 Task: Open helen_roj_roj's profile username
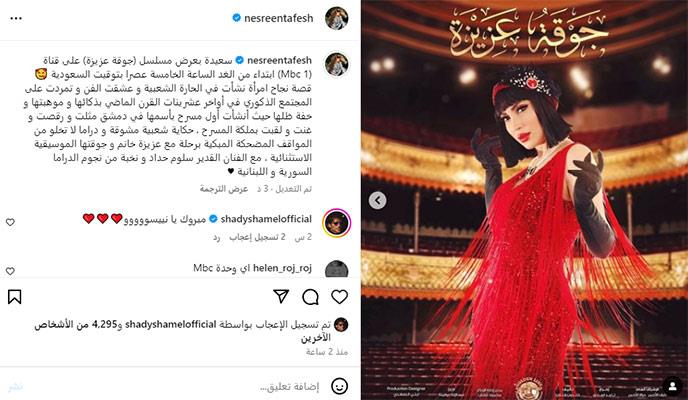tap(282, 268)
